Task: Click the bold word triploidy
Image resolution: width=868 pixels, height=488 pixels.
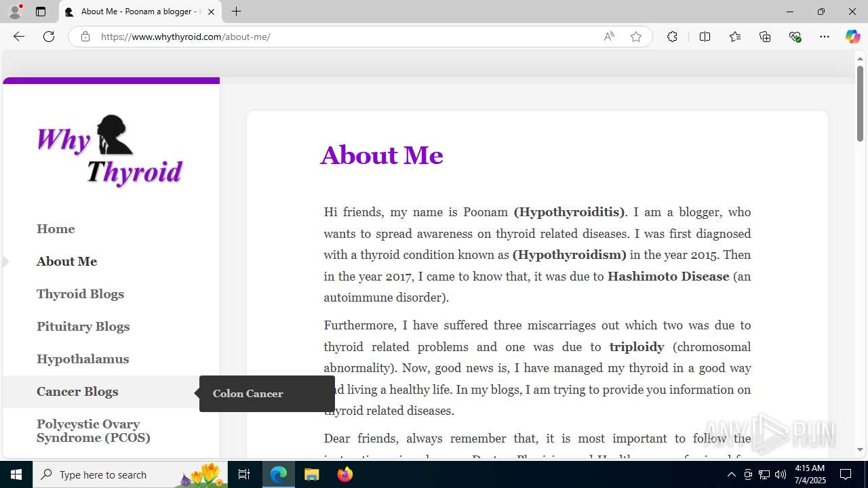Action: click(x=637, y=347)
